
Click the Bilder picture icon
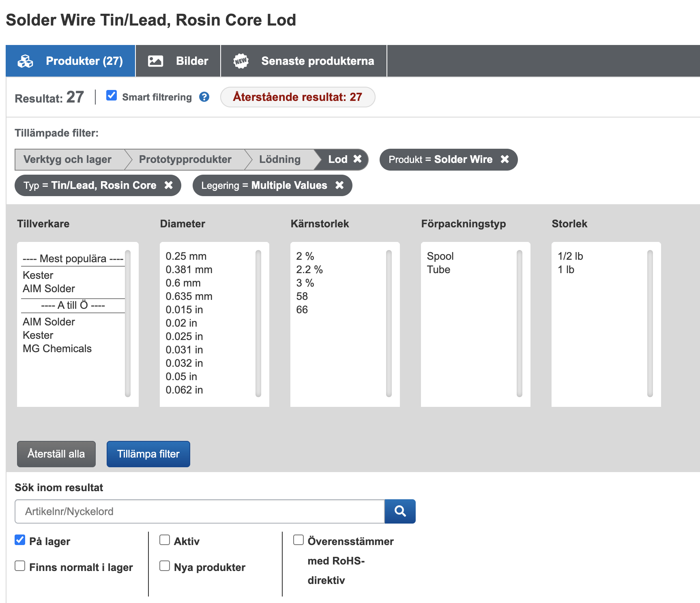[x=155, y=61]
